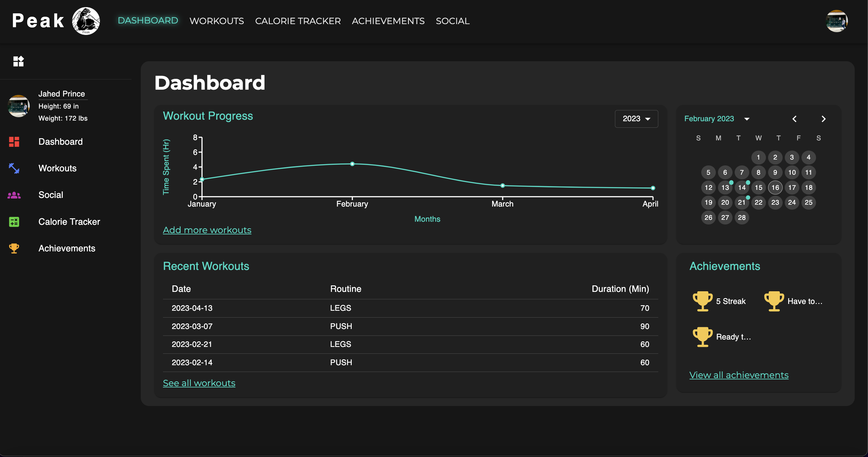Click the Peak bear logo icon

pos(87,21)
